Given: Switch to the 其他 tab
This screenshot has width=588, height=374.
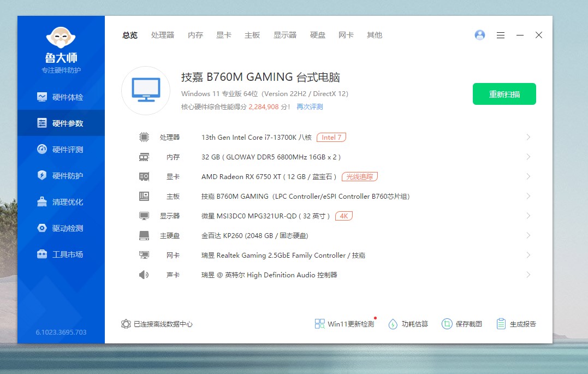Looking at the screenshot, I should coord(374,35).
